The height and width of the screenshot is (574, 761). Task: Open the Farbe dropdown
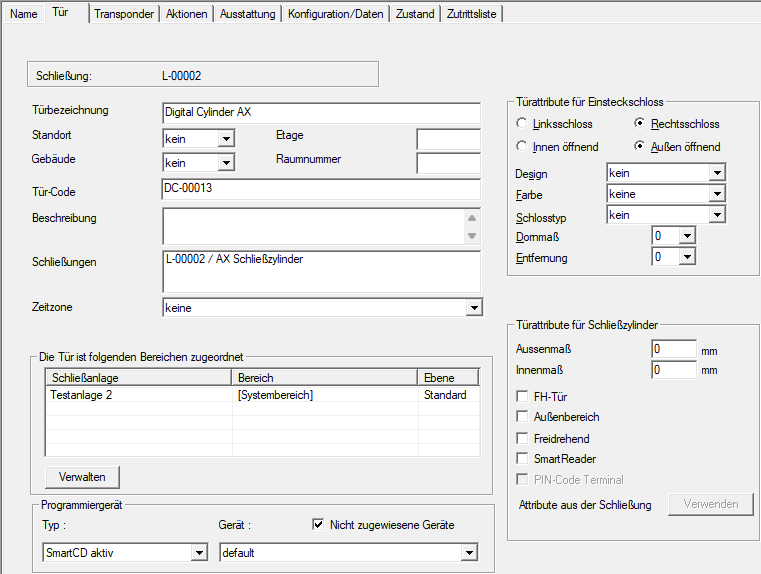pos(716,194)
